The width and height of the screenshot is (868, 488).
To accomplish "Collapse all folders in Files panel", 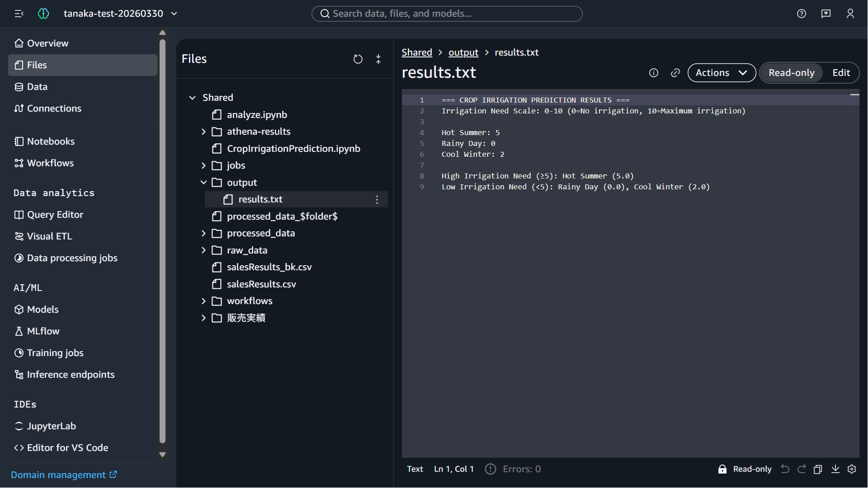I will click(x=378, y=59).
